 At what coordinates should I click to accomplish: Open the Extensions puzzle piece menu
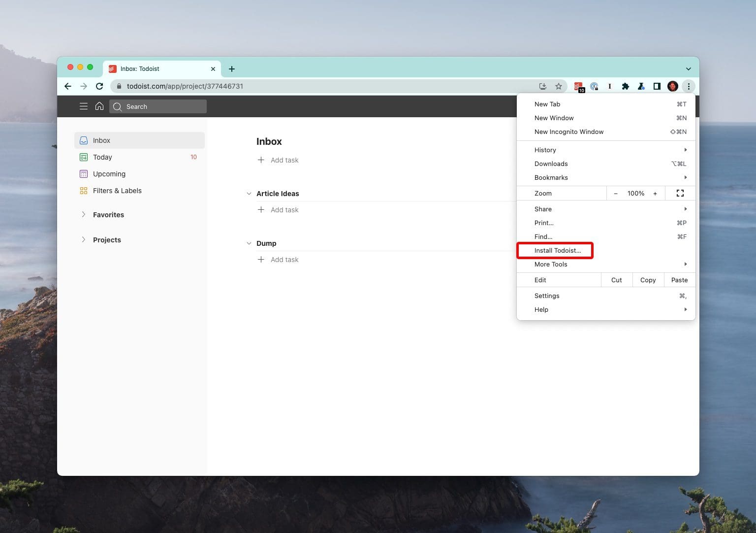(x=626, y=86)
